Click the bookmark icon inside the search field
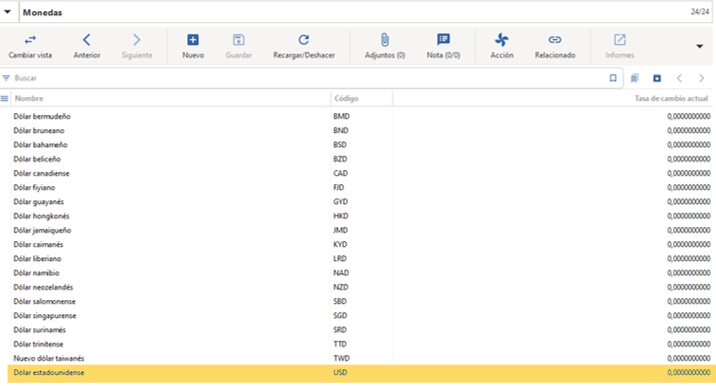 pyautogui.click(x=613, y=78)
